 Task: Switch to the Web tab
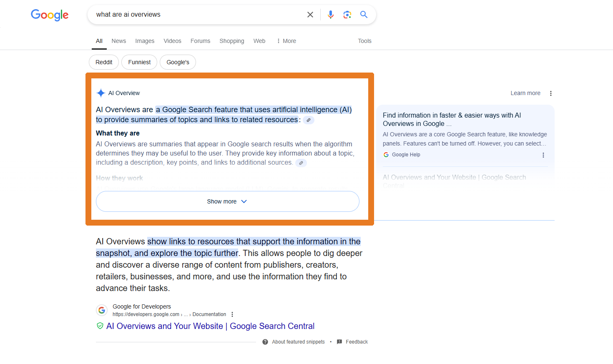[x=259, y=41]
